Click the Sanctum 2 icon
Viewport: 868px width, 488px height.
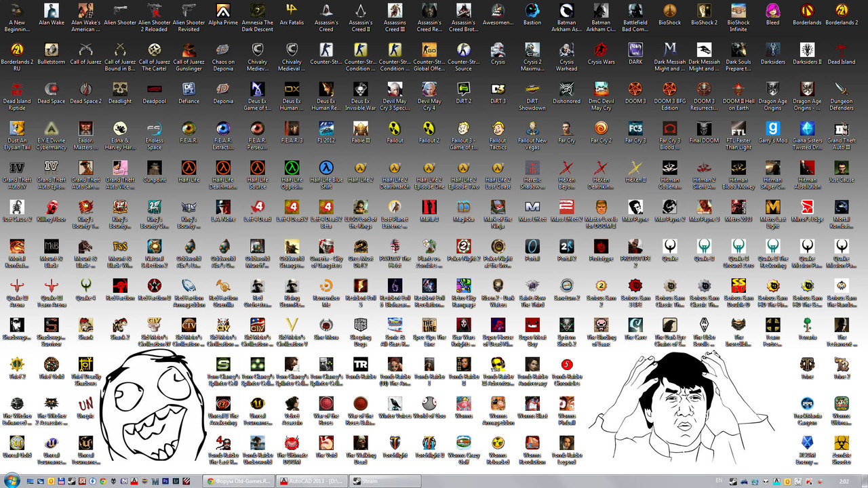(x=566, y=290)
